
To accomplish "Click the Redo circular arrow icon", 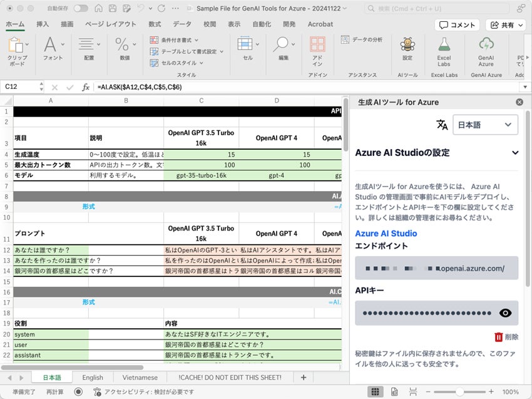I will point(161,9).
